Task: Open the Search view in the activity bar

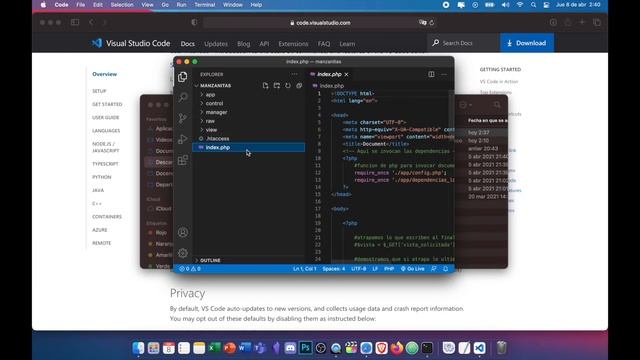Action: [183, 97]
